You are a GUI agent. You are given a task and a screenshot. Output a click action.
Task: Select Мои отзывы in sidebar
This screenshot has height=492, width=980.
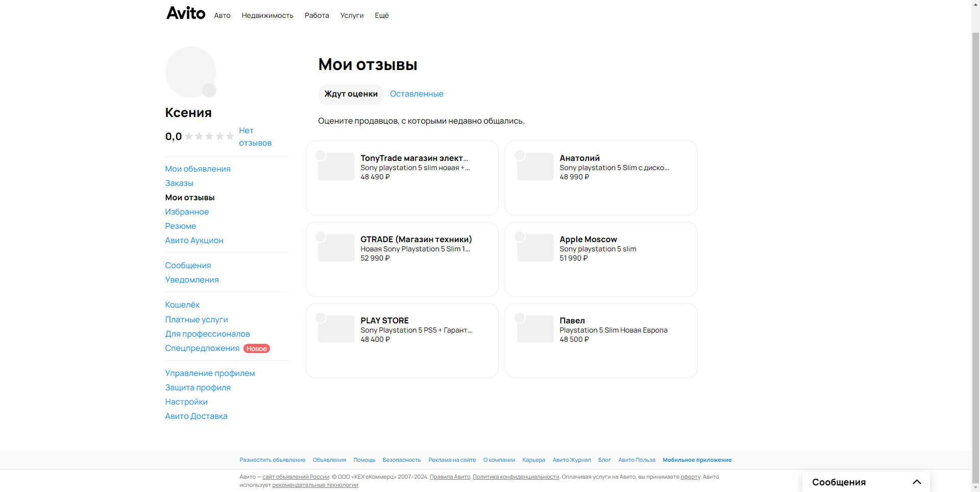[190, 198]
